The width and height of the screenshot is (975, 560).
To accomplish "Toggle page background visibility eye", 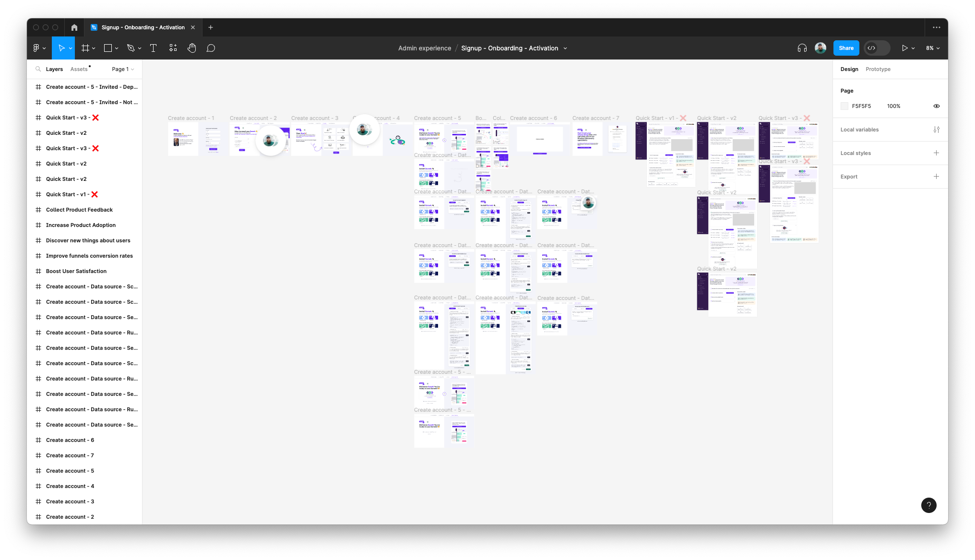I will click(x=936, y=106).
